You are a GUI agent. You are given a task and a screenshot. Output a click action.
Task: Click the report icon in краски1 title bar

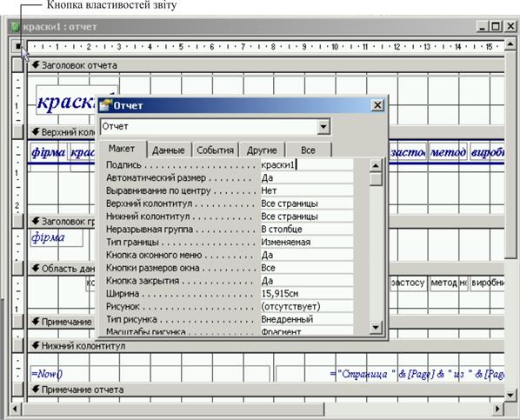(15, 27)
